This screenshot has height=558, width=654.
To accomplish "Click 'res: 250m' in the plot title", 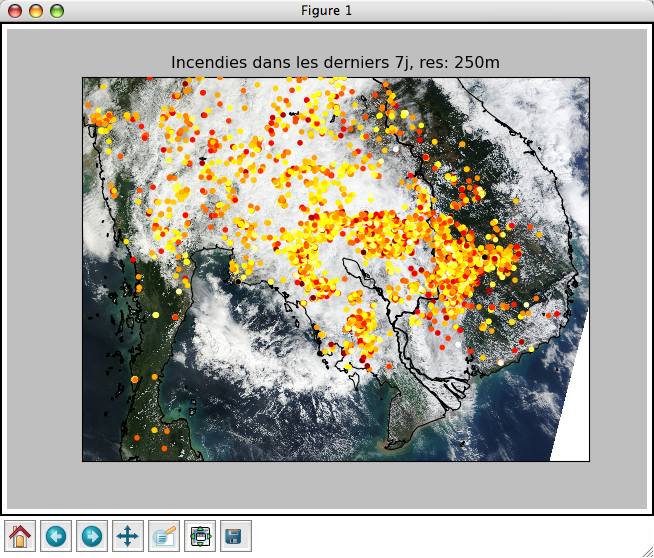I will [x=460, y=63].
